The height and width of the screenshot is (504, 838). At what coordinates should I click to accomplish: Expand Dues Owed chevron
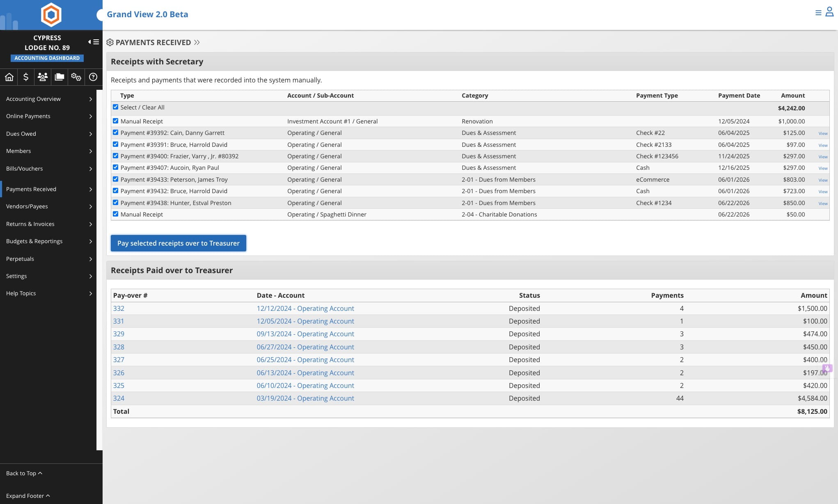coord(91,134)
